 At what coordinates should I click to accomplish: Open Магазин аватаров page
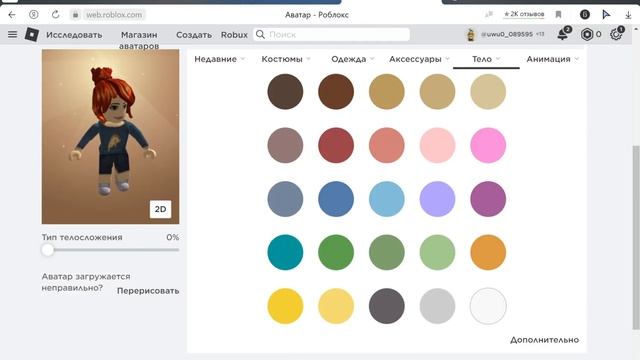pos(139,40)
